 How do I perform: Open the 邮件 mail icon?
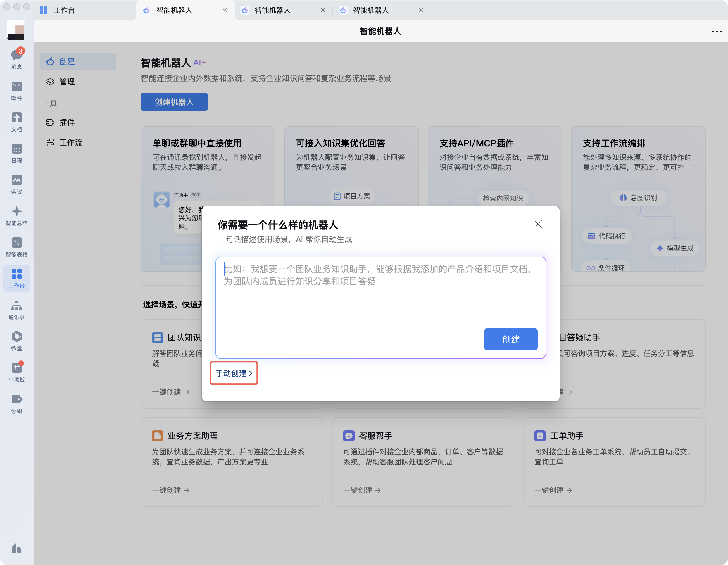(16, 87)
